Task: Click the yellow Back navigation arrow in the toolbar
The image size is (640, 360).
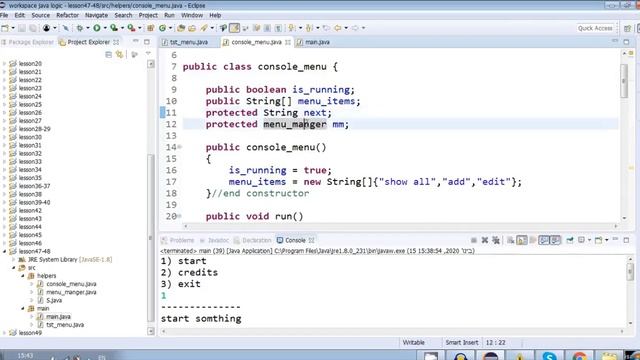Action: 338,28
